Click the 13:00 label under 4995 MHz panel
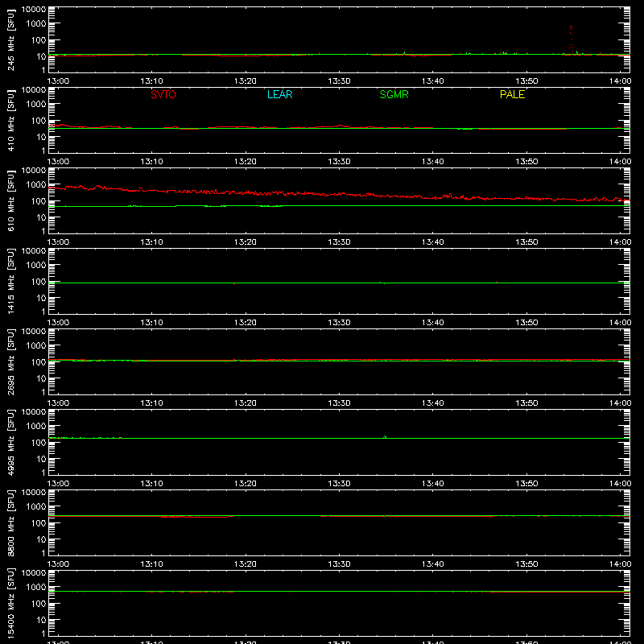644x644 pixels. (x=58, y=484)
